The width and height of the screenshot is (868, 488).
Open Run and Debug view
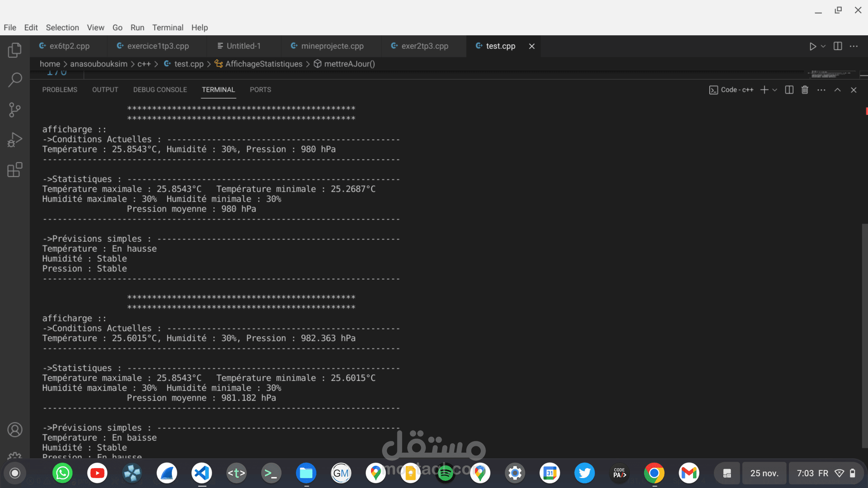click(14, 140)
